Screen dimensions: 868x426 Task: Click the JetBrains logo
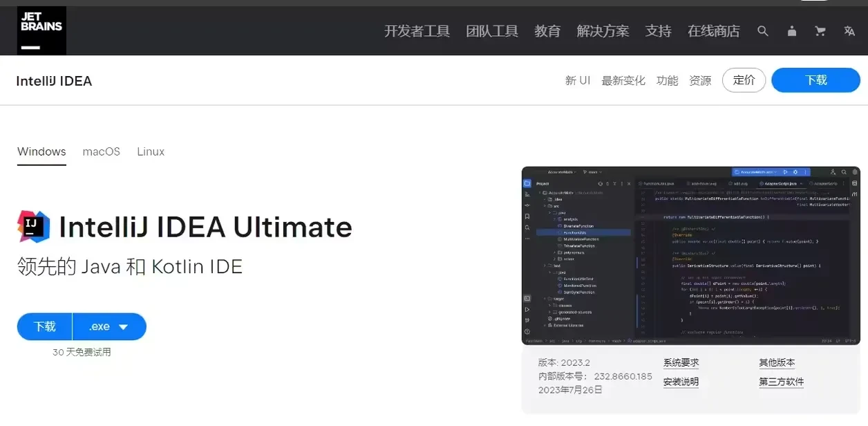41,31
